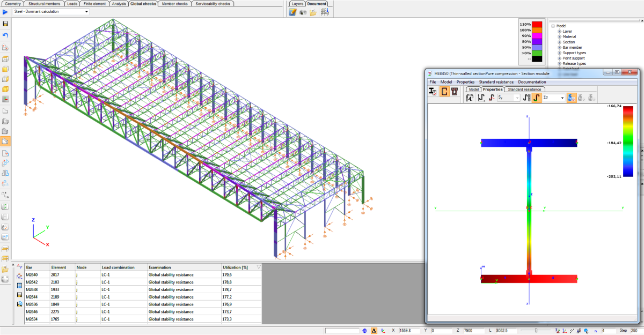Click the globe icon in status bar
This screenshot has height=335, width=644.
(365, 331)
